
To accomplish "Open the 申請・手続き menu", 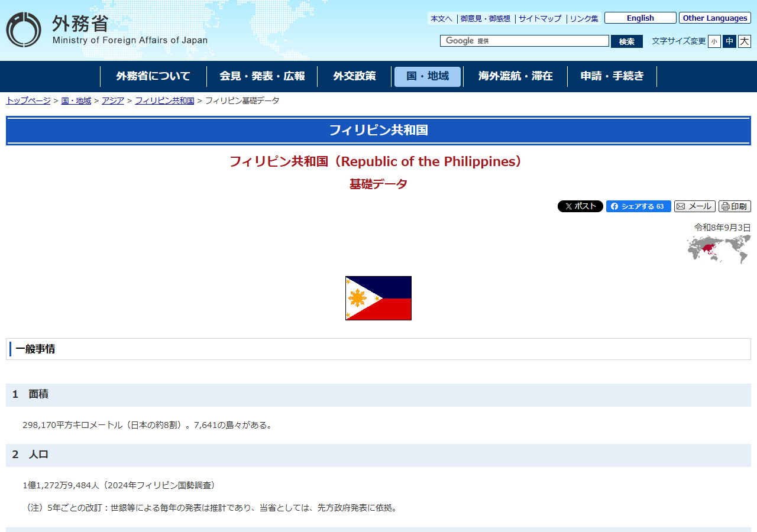I will (612, 76).
